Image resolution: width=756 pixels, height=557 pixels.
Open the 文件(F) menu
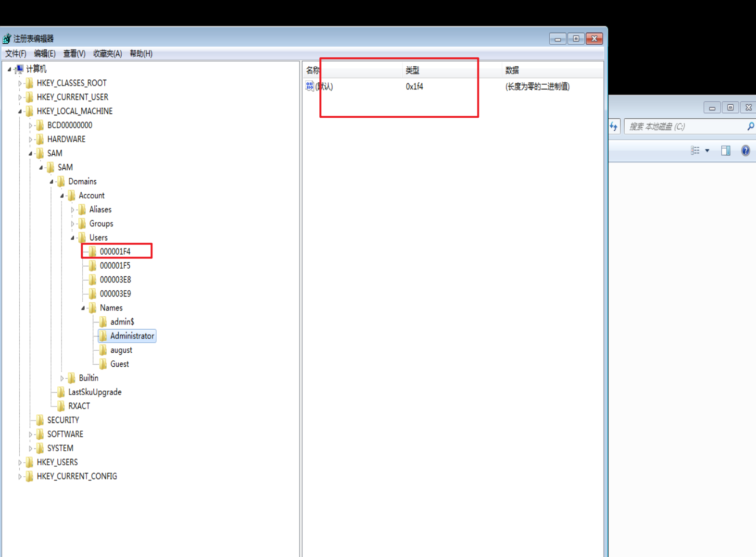pos(16,53)
